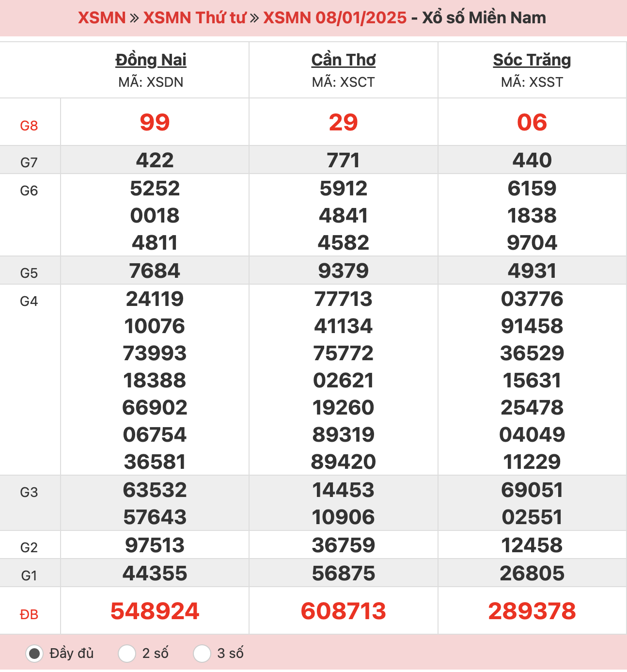Image resolution: width=627 pixels, height=672 pixels.
Task: Click Đồng Nai G6 number 0018
Action: click(x=155, y=215)
